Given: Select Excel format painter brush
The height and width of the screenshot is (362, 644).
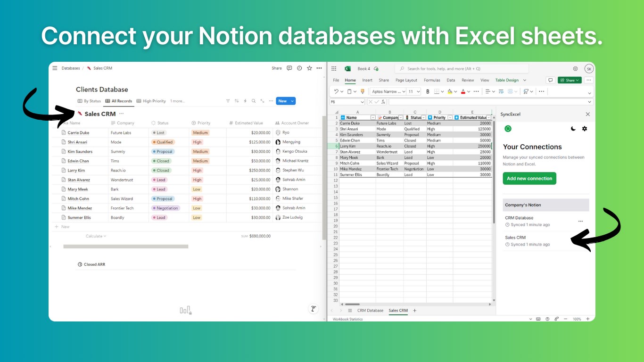Looking at the screenshot, I should (x=363, y=91).
